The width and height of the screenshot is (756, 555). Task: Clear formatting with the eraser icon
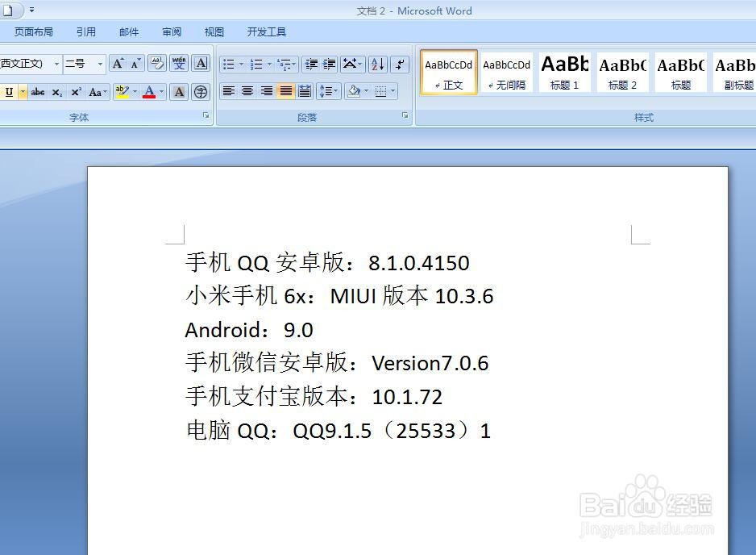point(157,64)
